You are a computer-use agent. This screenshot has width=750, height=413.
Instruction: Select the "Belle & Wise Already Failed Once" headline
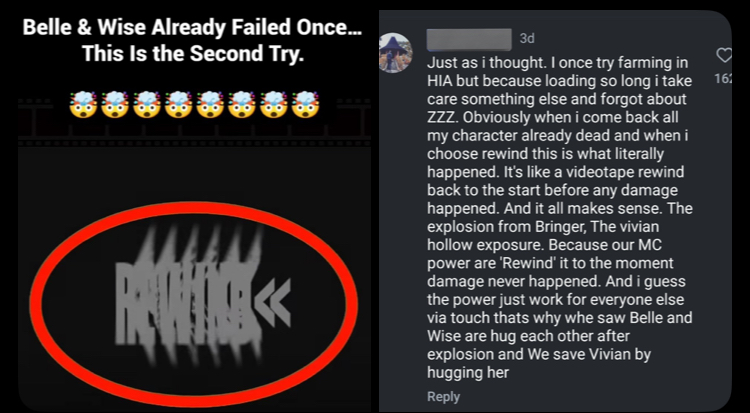click(x=192, y=28)
